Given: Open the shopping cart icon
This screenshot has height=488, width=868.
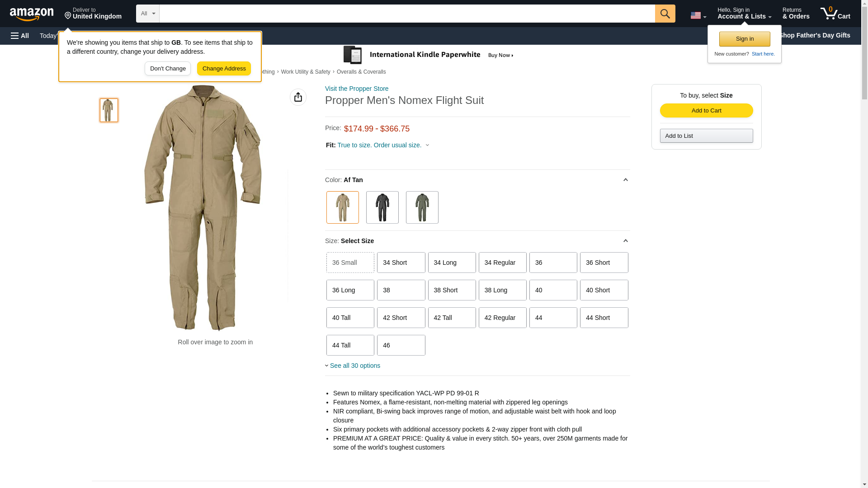Looking at the screenshot, I should 835,14.
